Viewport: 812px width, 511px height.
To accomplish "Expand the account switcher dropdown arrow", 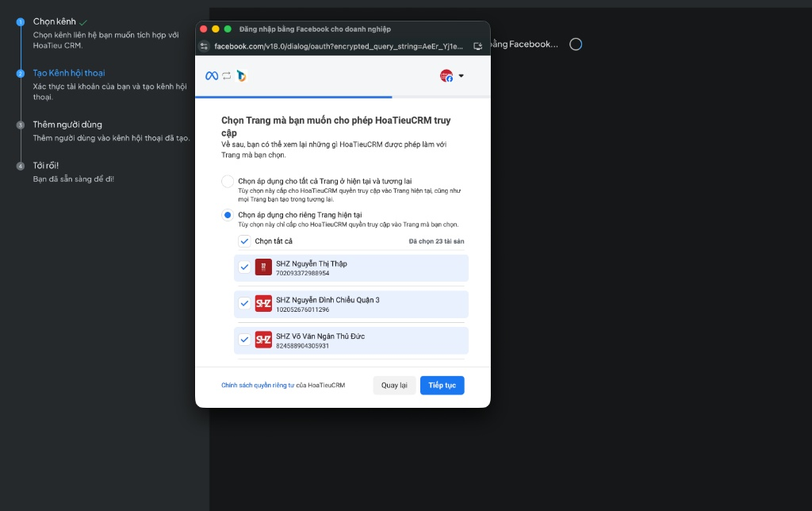I will 462,76.
